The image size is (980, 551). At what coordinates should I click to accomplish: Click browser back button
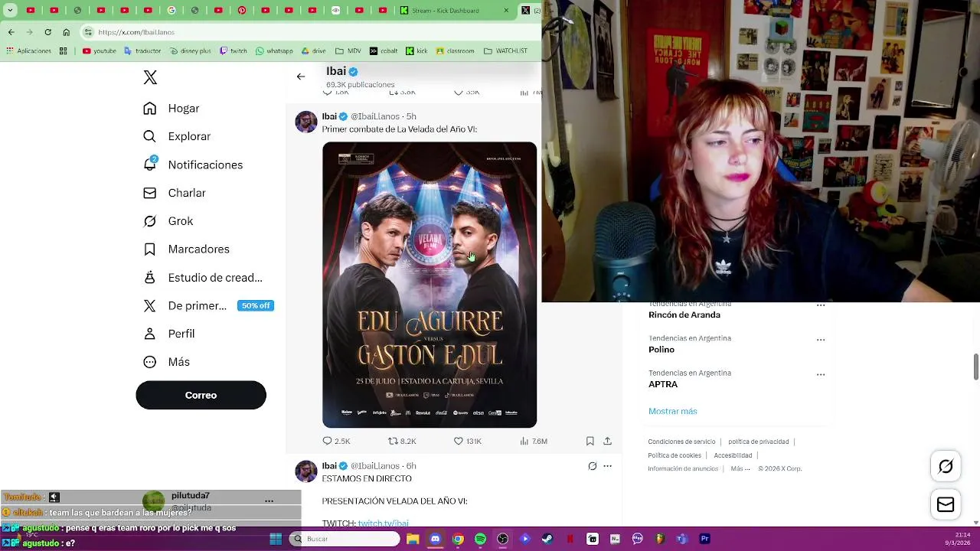(11, 32)
